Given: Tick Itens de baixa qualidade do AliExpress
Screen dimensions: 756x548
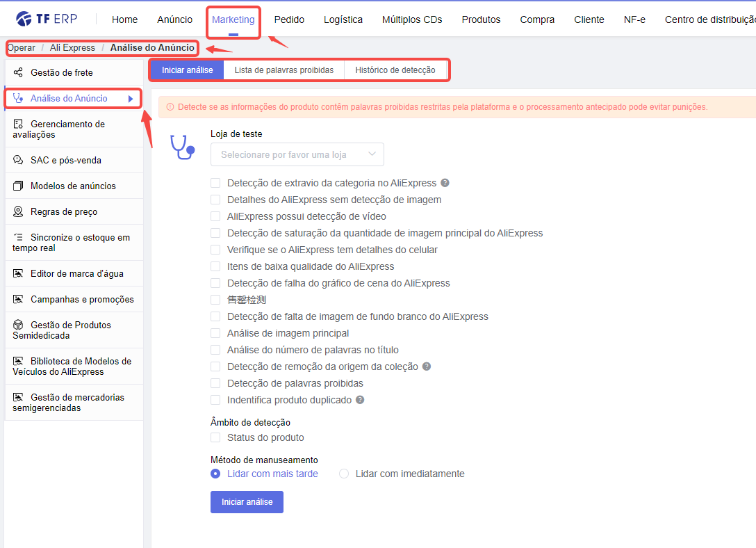Looking at the screenshot, I should pos(215,266).
